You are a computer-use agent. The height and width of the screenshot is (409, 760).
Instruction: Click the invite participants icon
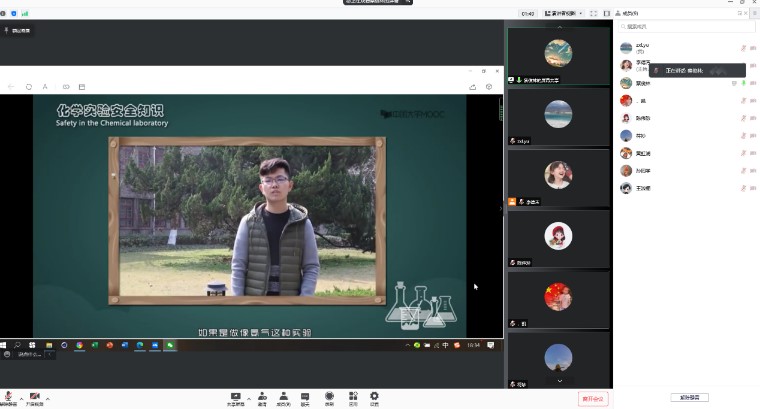click(x=262, y=399)
